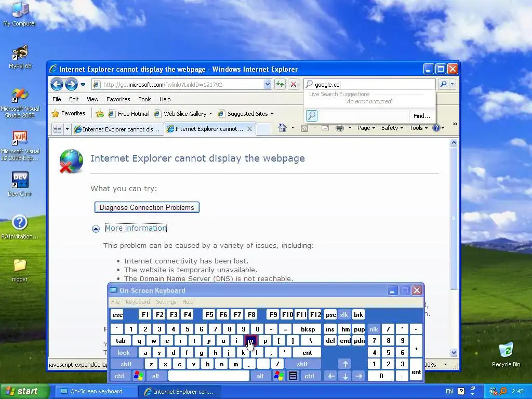Viewport: 532px width, 399px height.
Task: Click the bksp key on On-Screen Keyboard
Action: tap(308, 329)
